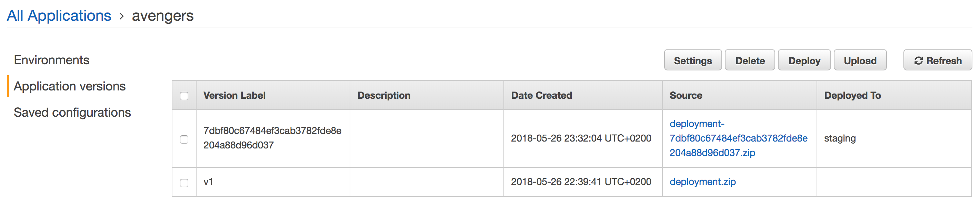Check the box for version 7dbf80c67484ef3cab3782fde8e
The height and width of the screenshot is (203, 980).
[184, 139]
